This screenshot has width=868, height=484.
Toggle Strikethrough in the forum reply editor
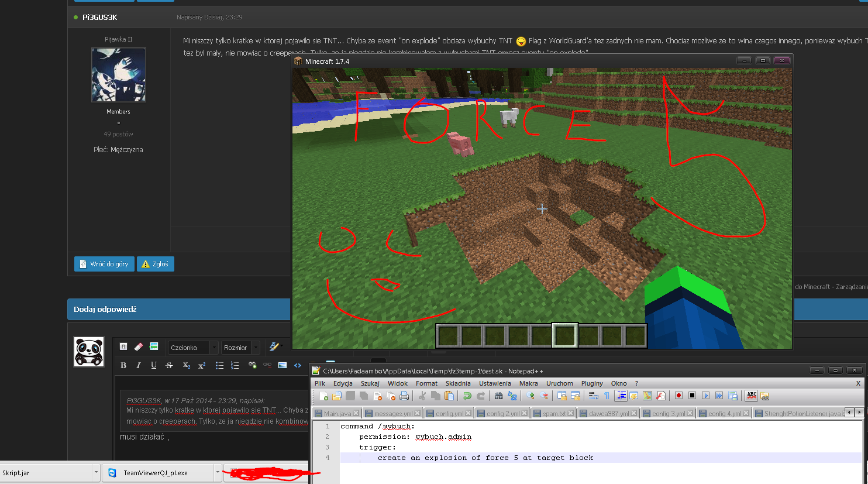tap(169, 365)
